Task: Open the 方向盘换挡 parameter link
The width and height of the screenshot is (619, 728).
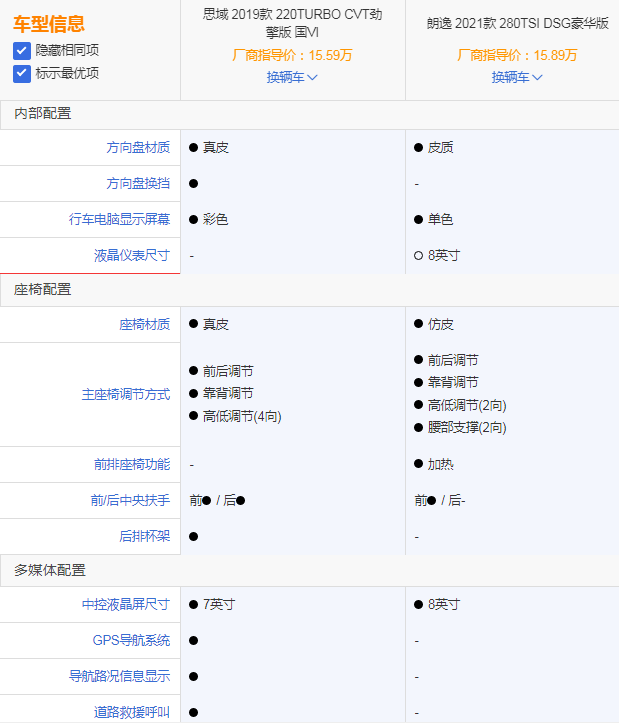Action: pyautogui.click(x=138, y=183)
